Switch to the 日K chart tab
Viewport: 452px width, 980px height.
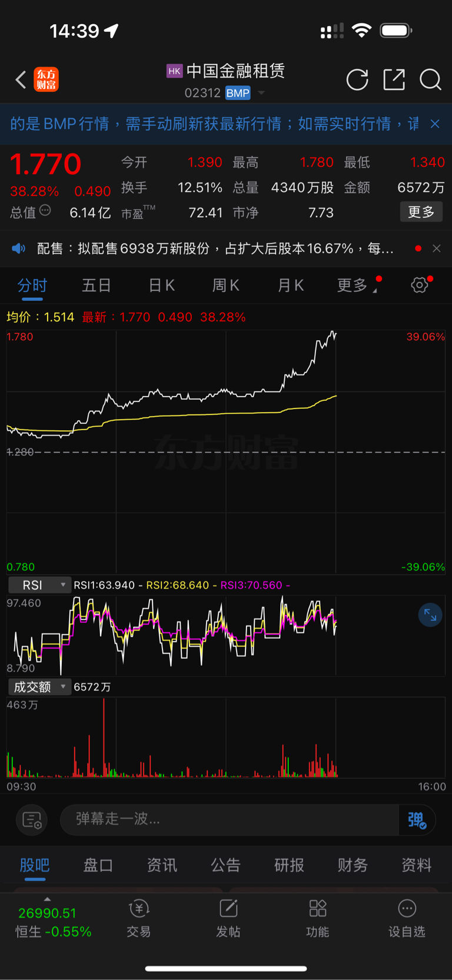(161, 285)
